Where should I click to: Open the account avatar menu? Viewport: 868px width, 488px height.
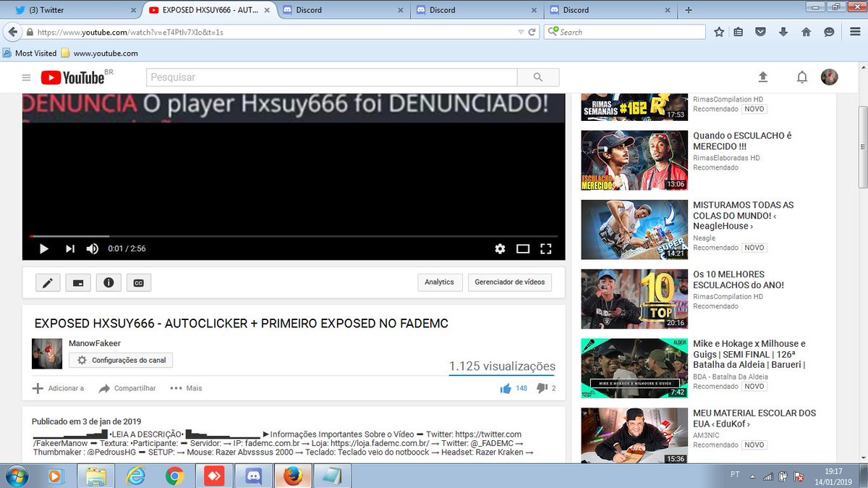(829, 77)
